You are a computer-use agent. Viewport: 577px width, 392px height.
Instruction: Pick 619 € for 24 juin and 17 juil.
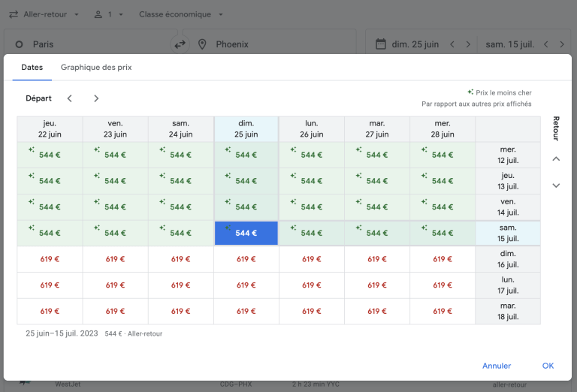point(180,285)
